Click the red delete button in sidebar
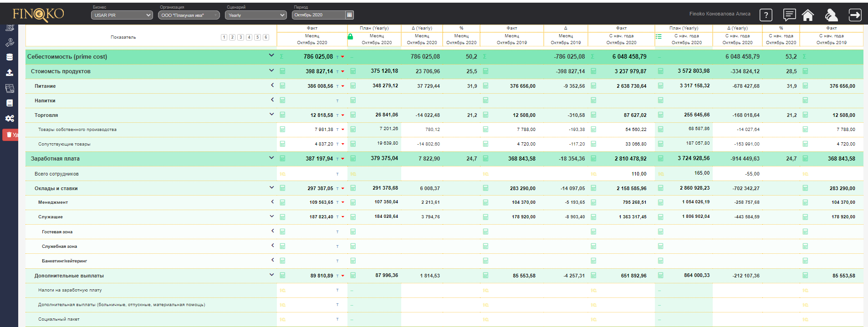The height and width of the screenshot is (327, 868). 10,135
